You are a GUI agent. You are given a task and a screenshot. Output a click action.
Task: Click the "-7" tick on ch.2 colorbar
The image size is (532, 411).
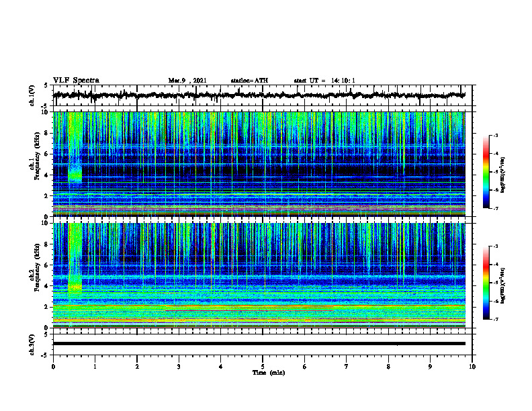[x=496, y=319]
